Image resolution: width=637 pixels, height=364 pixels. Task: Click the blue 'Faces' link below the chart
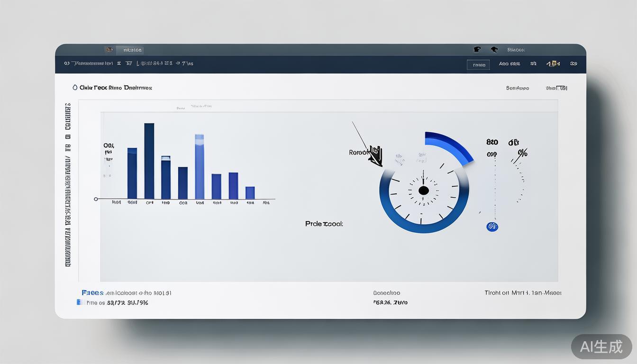click(92, 293)
